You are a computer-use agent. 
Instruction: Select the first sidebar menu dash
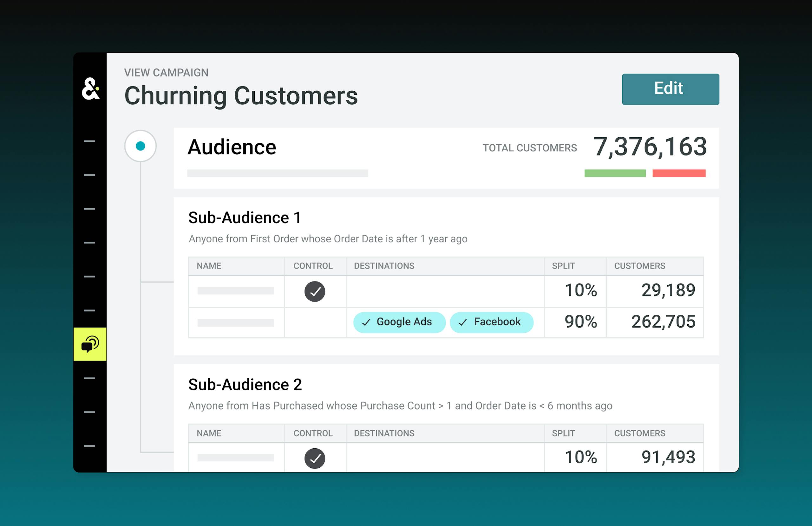pyautogui.click(x=89, y=141)
